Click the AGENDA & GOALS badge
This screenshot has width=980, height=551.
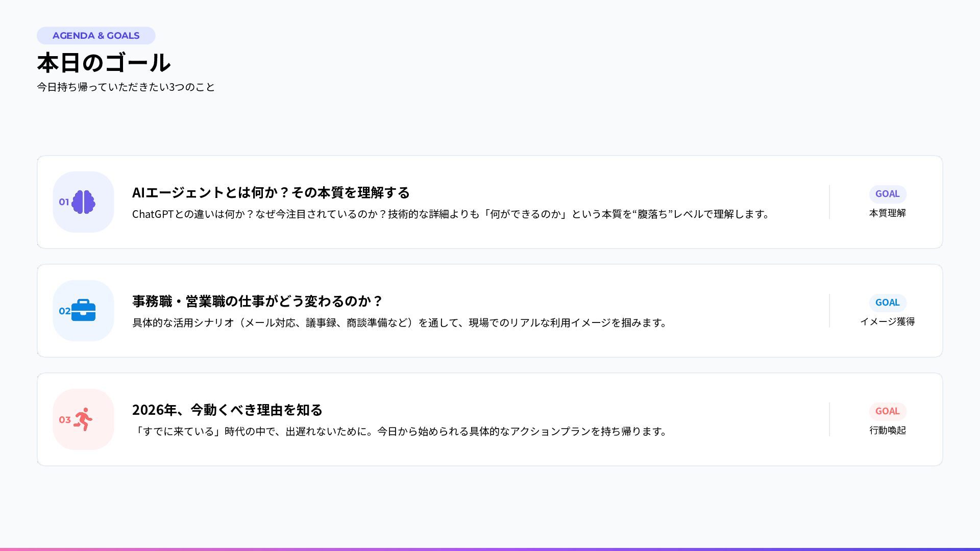pos(96,36)
